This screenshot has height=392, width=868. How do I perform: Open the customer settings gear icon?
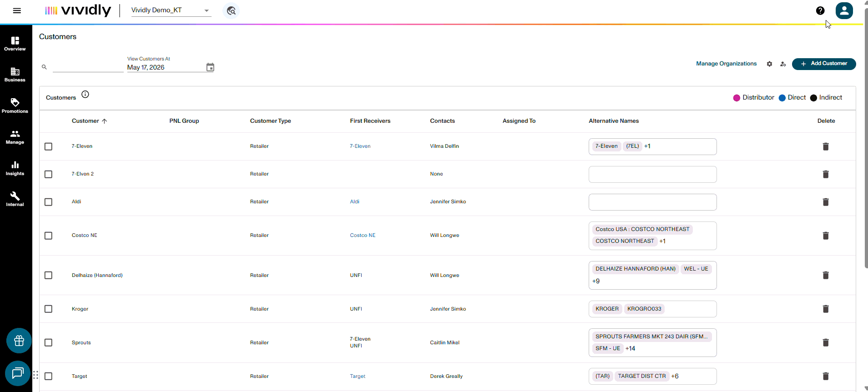coord(769,64)
